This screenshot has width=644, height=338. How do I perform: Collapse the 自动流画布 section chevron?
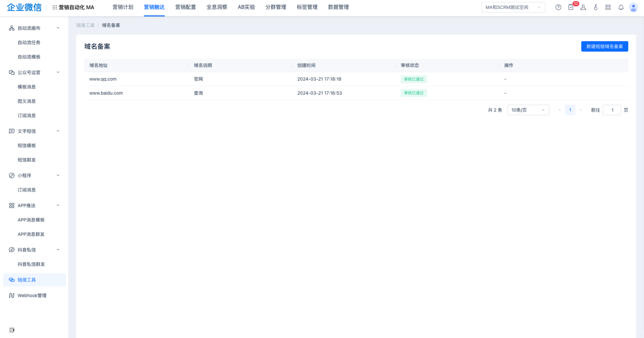tap(58, 28)
